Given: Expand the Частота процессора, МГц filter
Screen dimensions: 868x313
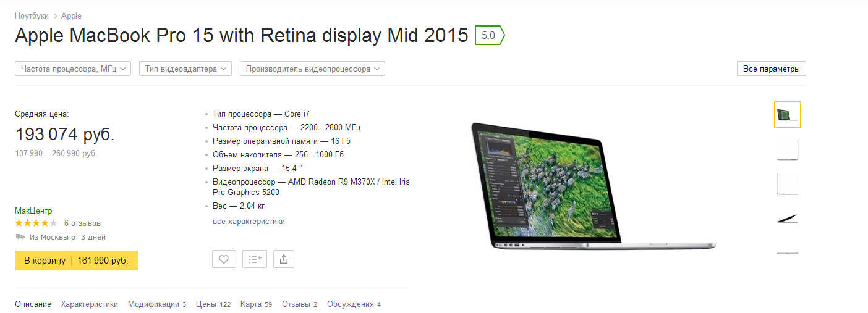Looking at the screenshot, I should pos(73,69).
